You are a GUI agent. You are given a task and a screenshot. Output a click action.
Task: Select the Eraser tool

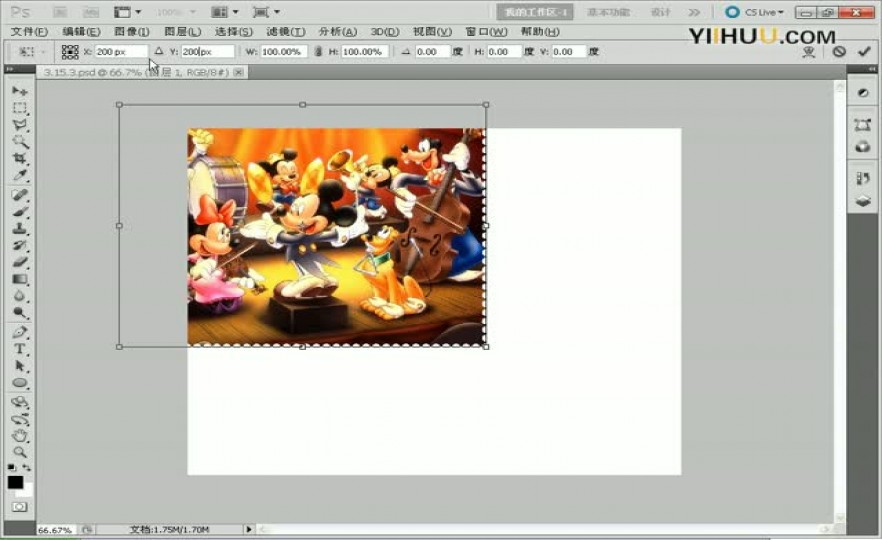(20, 263)
